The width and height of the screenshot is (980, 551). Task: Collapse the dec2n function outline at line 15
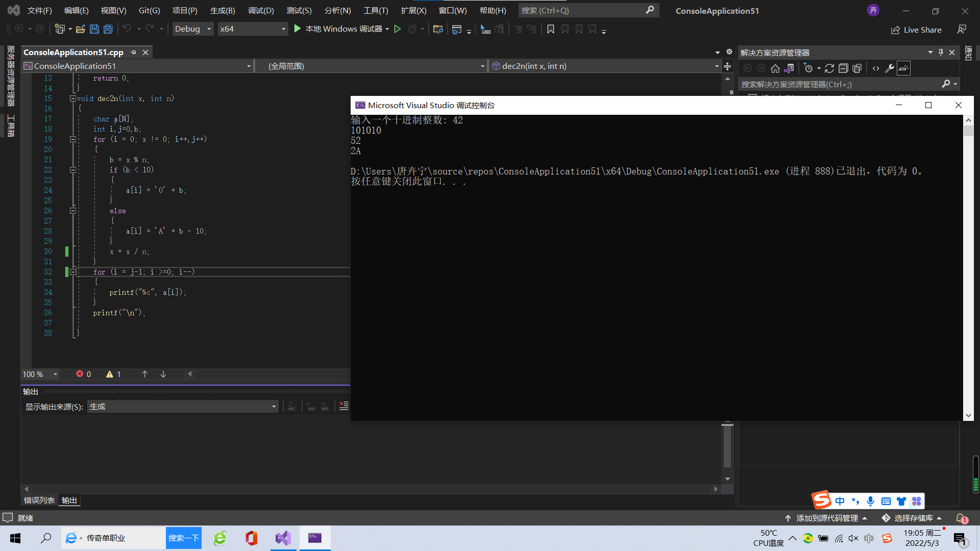[73, 98]
